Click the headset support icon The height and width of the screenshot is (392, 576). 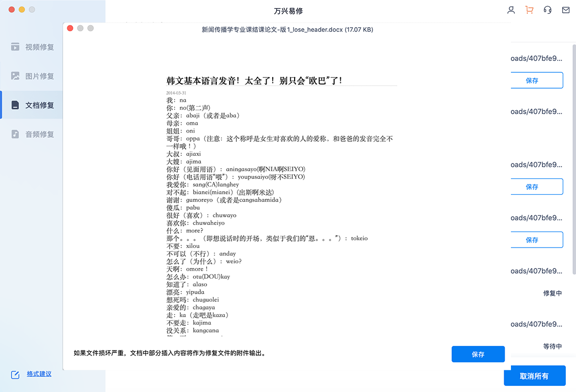548,10
